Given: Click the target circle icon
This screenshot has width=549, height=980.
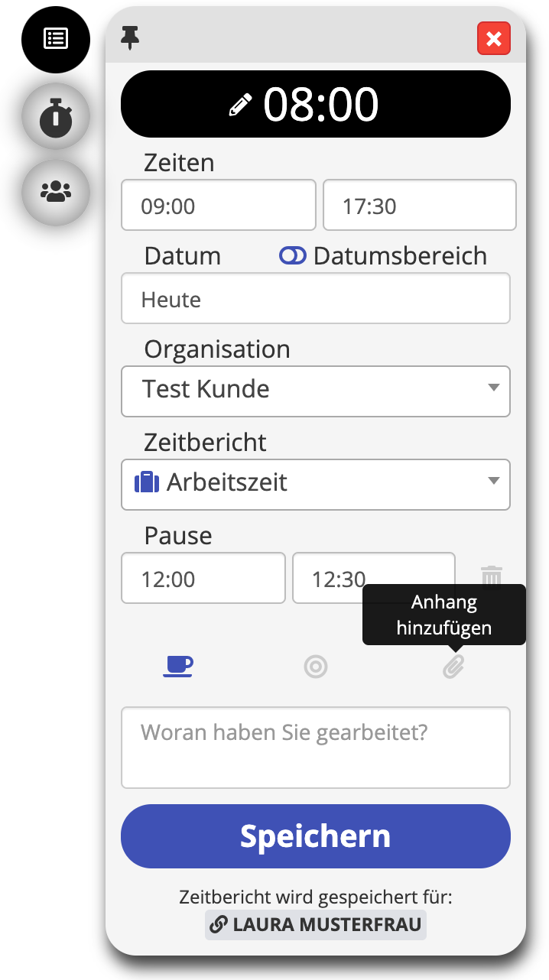Looking at the screenshot, I should tap(315, 667).
